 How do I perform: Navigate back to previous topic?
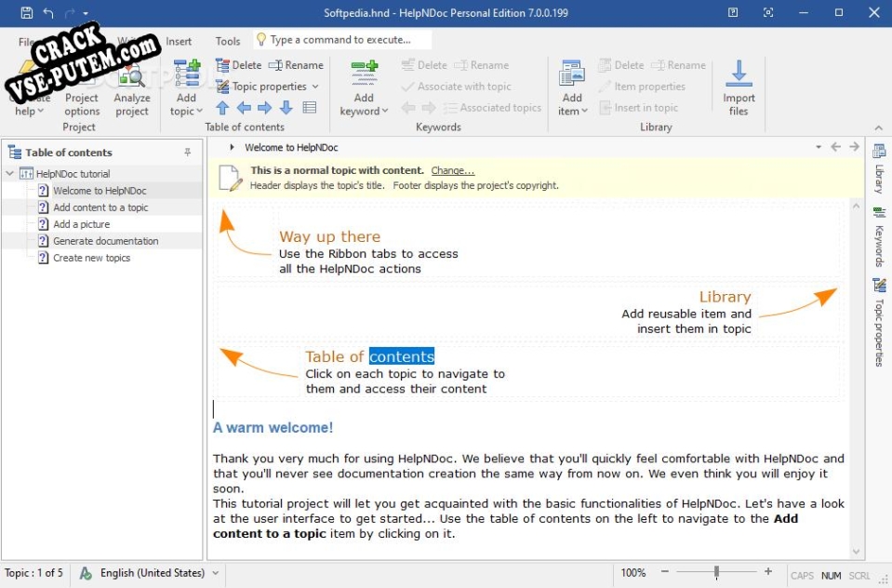(x=835, y=147)
